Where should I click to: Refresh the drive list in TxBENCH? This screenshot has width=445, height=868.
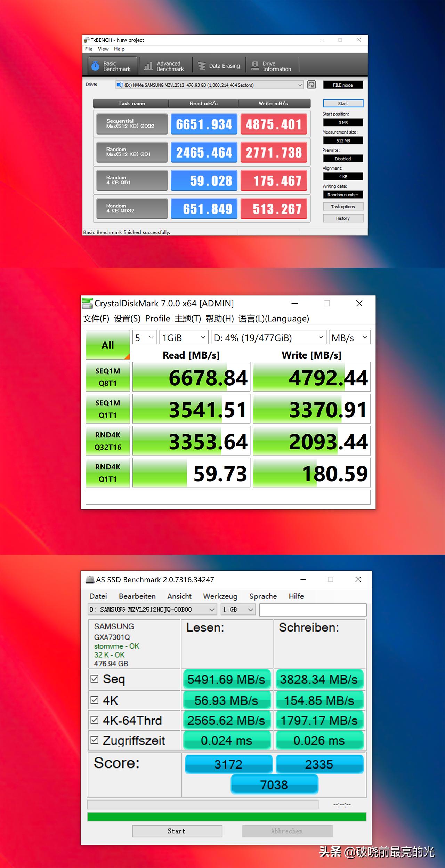tap(311, 85)
